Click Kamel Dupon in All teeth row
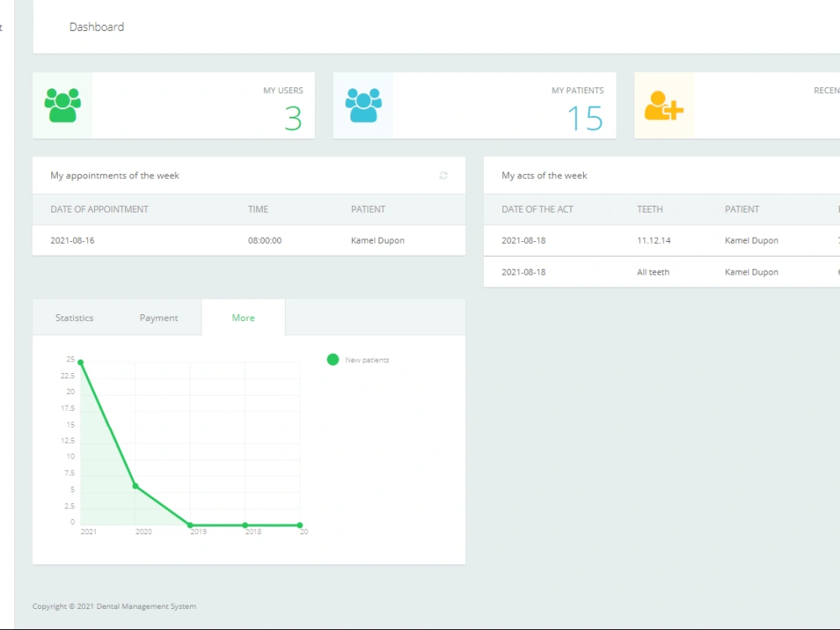This screenshot has width=840, height=630. (x=752, y=272)
